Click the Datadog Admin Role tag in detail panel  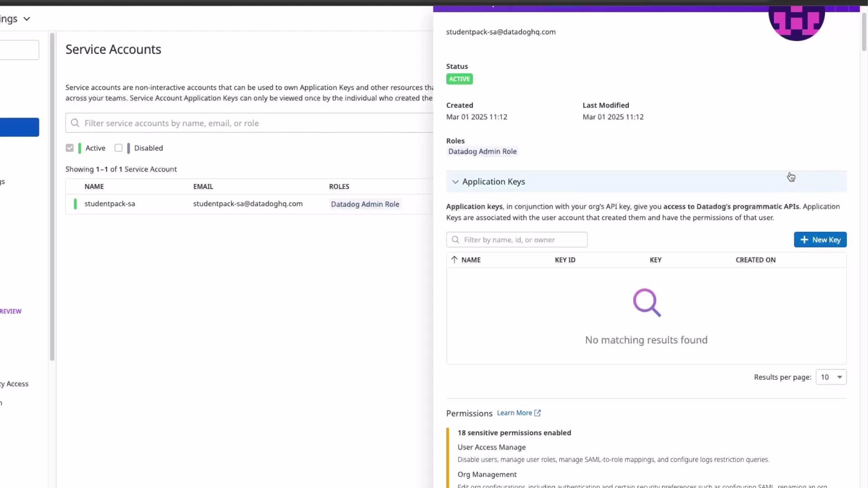click(x=482, y=151)
